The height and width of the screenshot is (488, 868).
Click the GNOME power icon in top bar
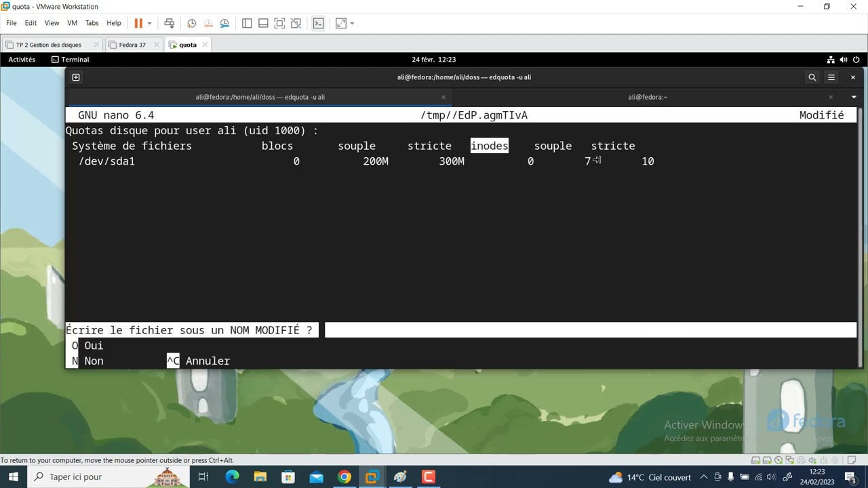pos(856,60)
